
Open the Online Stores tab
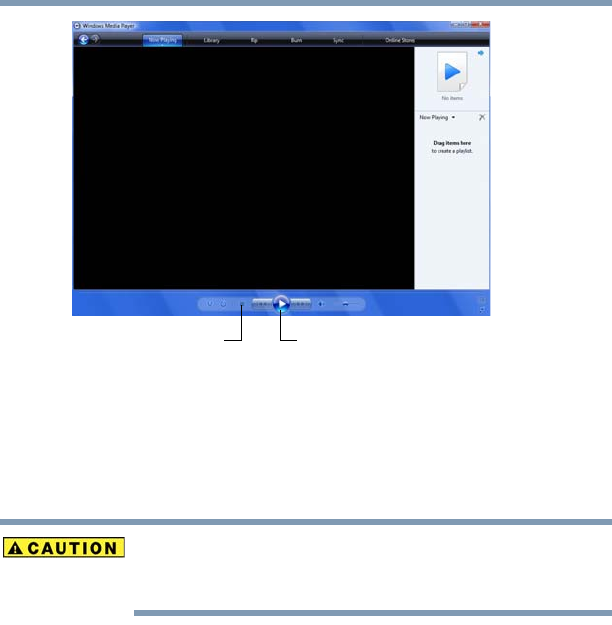(x=400, y=40)
